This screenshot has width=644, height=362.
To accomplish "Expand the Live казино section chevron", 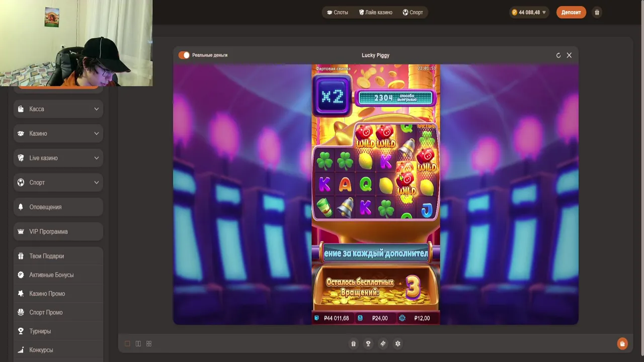I will pos(96,158).
